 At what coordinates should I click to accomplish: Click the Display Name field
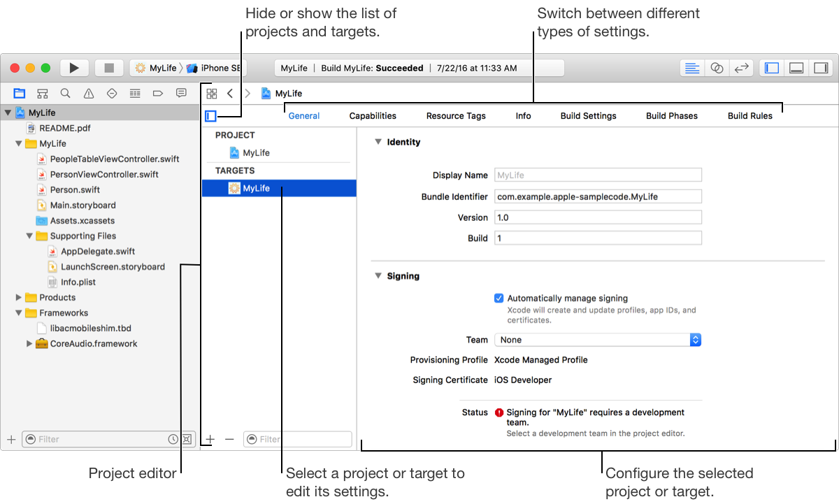pyautogui.click(x=598, y=175)
